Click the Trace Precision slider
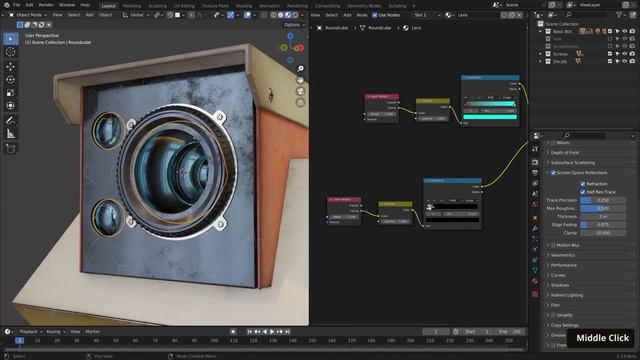The height and width of the screenshot is (360, 640). 603,200
